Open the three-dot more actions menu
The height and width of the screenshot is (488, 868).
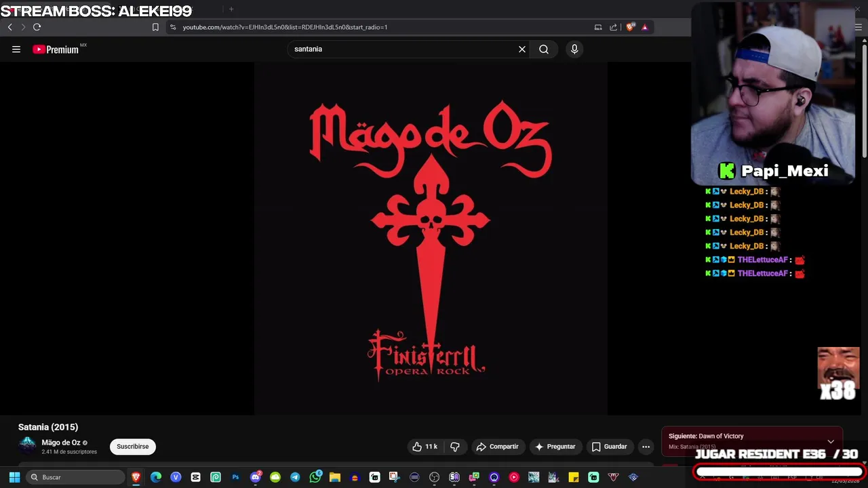click(646, 447)
